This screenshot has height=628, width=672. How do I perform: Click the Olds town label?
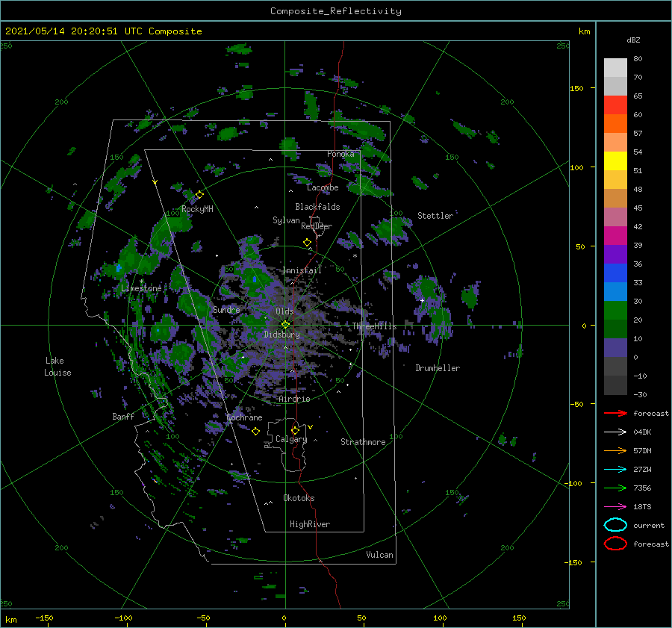(284, 311)
